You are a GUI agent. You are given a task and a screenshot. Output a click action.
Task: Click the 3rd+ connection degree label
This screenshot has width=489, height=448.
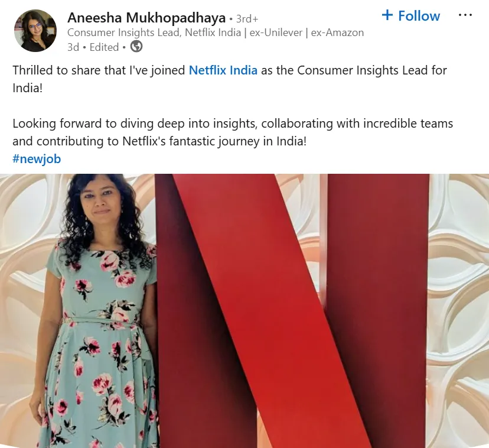click(247, 19)
